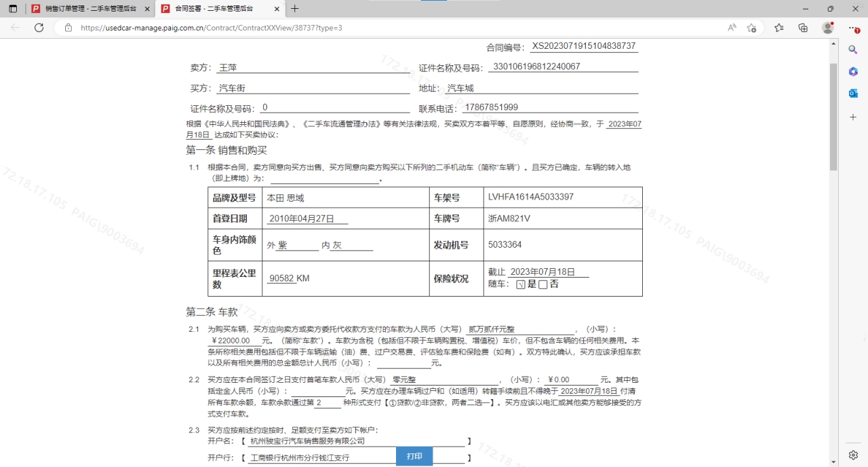Open the sidebar settings gear
The width and height of the screenshot is (868, 467).
click(853, 455)
